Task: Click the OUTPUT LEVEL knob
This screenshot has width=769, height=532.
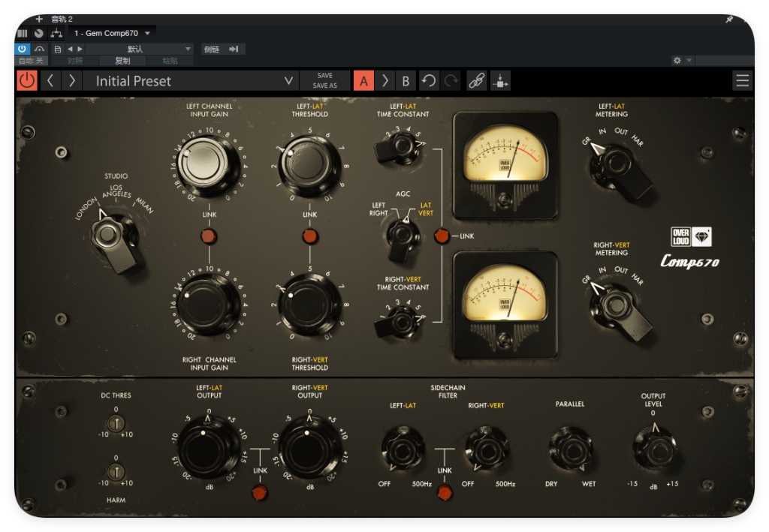Action: 655,448
